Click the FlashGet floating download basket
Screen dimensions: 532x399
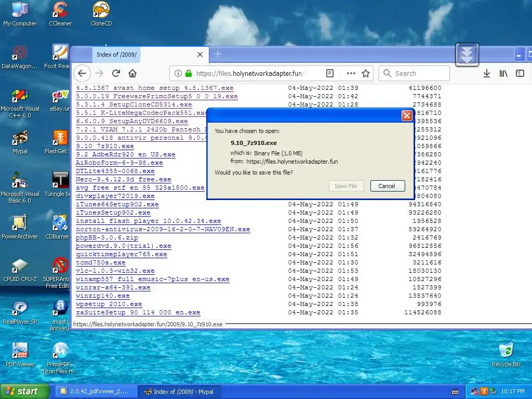coord(467,55)
